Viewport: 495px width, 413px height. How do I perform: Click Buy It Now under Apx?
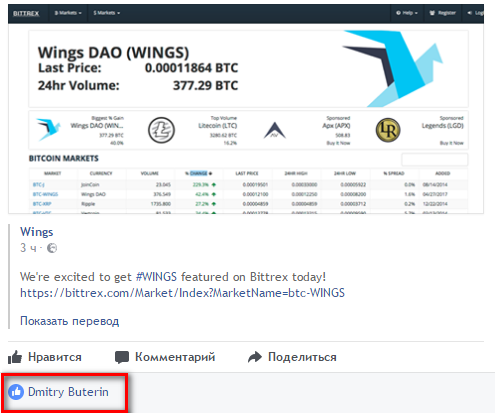click(x=338, y=143)
